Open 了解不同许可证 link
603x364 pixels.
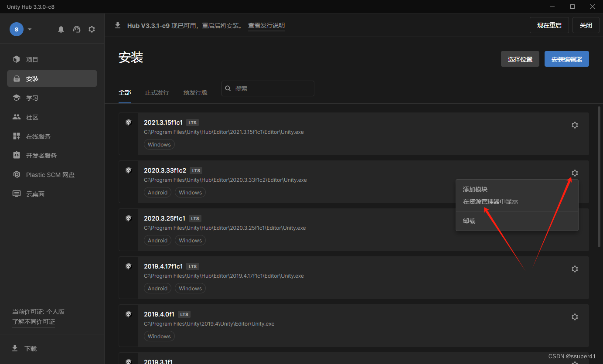click(x=34, y=322)
